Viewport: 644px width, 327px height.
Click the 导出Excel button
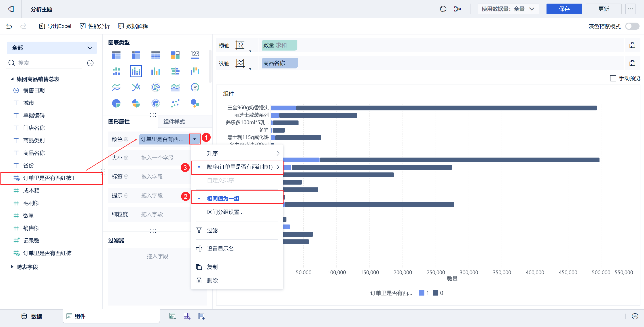(55, 26)
